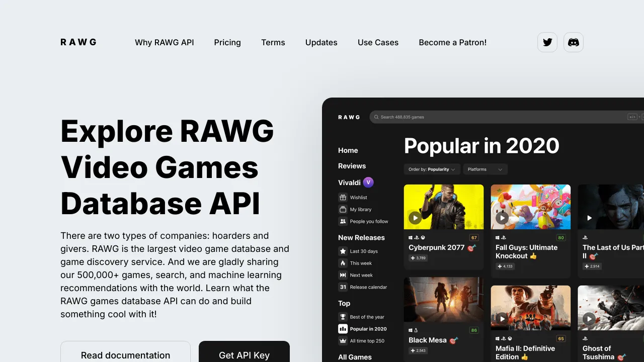The width and height of the screenshot is (644, 362).
Task: Open the Black Mesa game thumbnail
Action: point(444,300)
